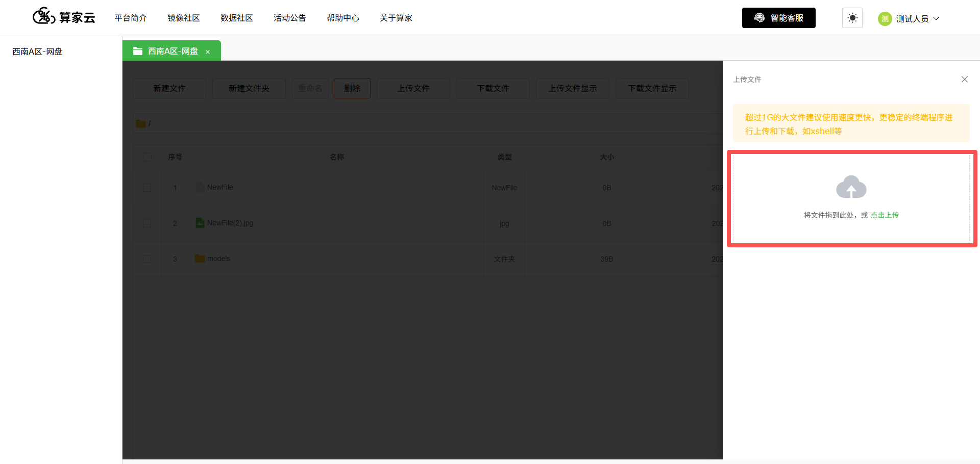Screen dimensions: 980x464
Task: Click the models folder icon
Action: 200,259
